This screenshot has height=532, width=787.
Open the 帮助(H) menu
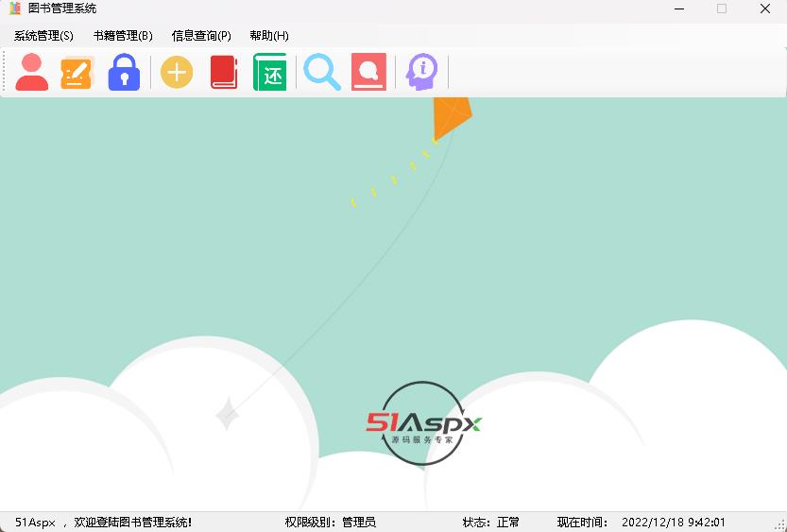(269, 36)
